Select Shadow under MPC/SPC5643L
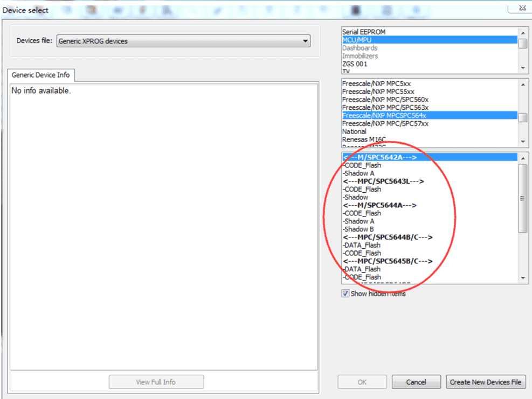 (430, 197)
